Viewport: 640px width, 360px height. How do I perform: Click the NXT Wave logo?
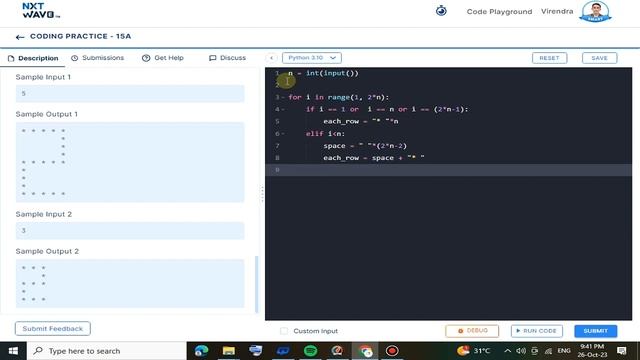pyautogui.click(x=41, y=11)
